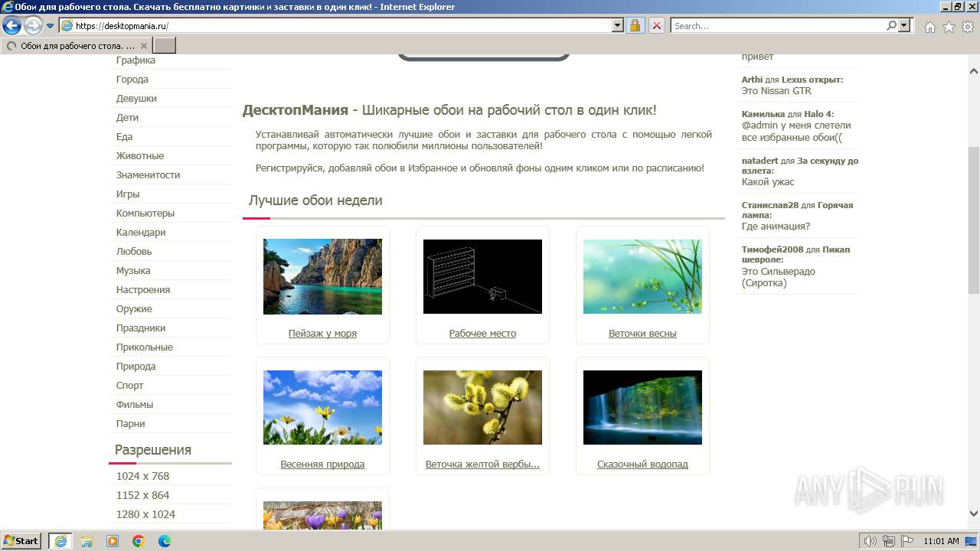Image resolution: width=980 pixels, height=551 pixels.
Task: Click the browser Forward arrow button
Action: coord(33,25)
